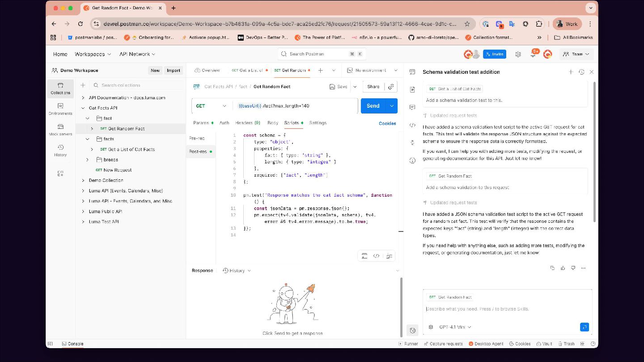This screenshot has height=362, width=644.
Task: Click the Invite button
Action: [x=495, y=54]
